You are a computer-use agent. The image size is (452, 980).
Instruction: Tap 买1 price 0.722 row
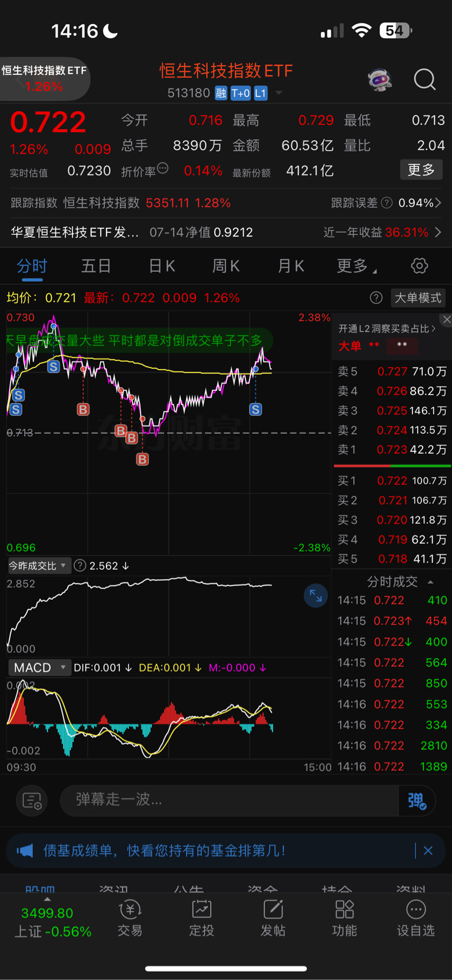[392, 481]
